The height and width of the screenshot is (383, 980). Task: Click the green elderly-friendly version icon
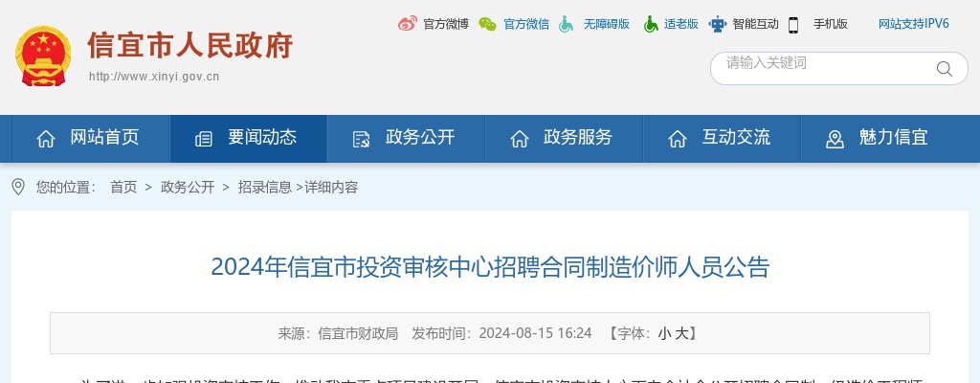coord(651,24)
